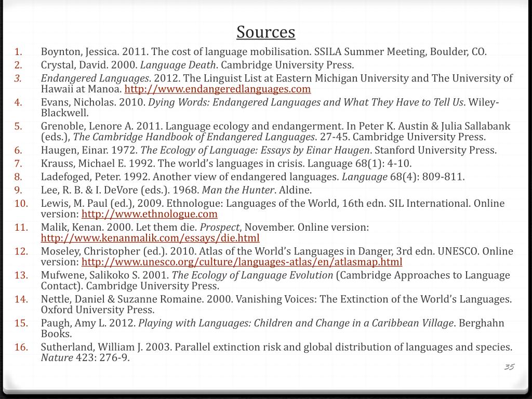Select the Nettle and Romaine Vanishing Voices entry

pos(276,304)
